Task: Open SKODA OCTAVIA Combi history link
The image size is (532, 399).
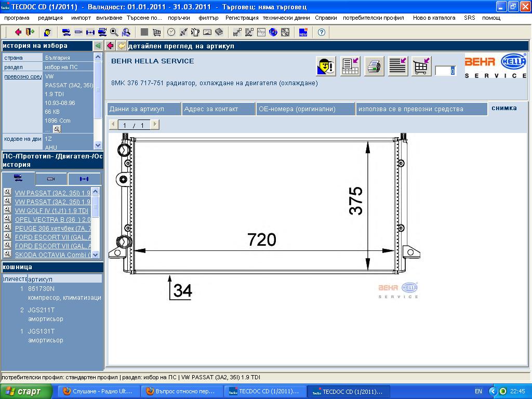Action: (52, 255)
